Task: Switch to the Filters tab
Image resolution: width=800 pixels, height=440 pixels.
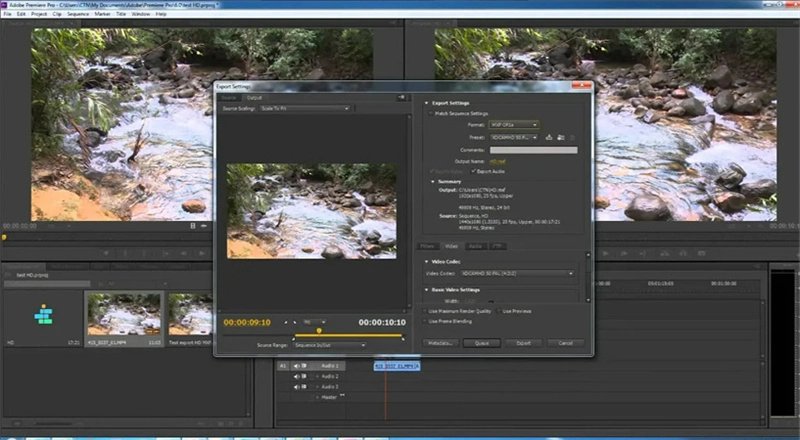Action: [x=427, y=246]
